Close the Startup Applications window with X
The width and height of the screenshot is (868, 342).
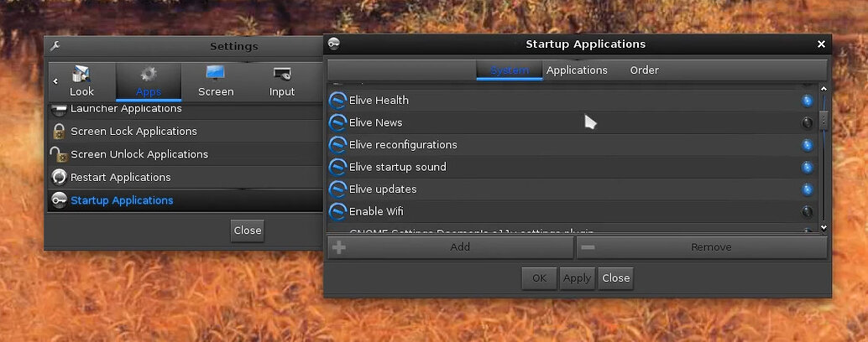coord(821,44)
